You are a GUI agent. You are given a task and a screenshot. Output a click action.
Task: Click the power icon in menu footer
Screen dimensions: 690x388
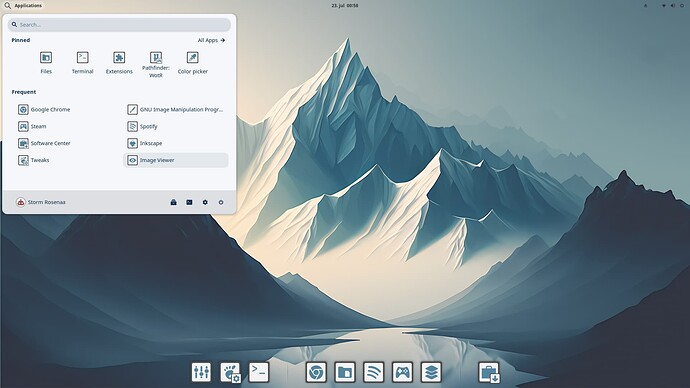[x=221, y=202]
